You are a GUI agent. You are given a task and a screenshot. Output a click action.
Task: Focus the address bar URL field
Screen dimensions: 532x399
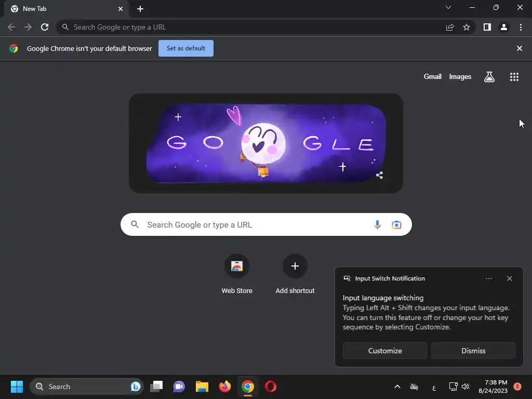tap(251, 27)
